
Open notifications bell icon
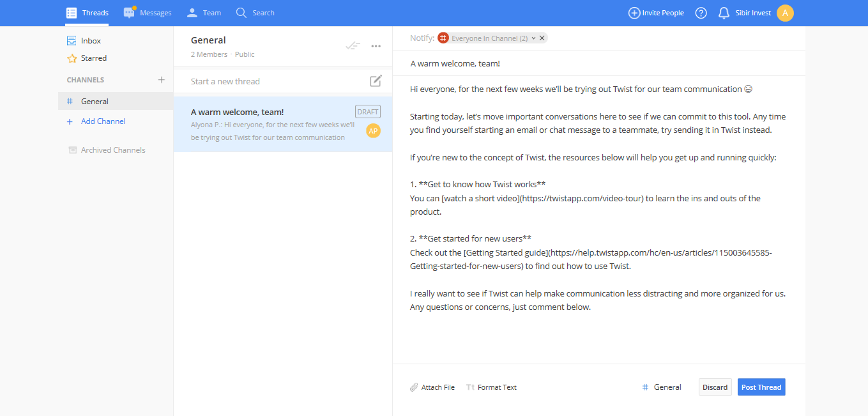click(x=724, y=13)
